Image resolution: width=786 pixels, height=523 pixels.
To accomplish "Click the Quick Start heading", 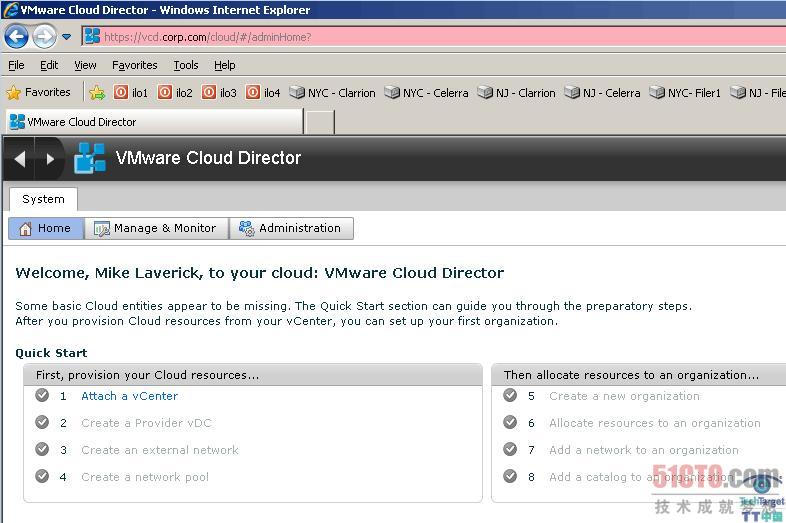I will 51,353.
